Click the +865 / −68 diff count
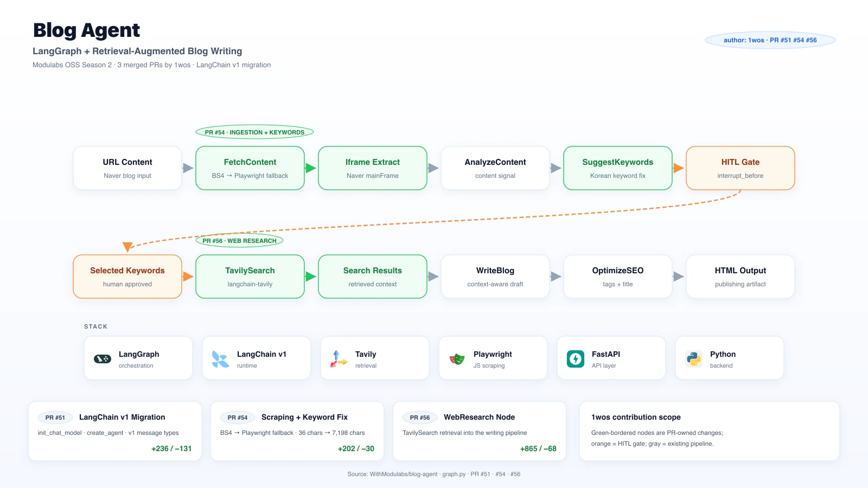Viewport: 868px width, 488px height. (538, 448)
